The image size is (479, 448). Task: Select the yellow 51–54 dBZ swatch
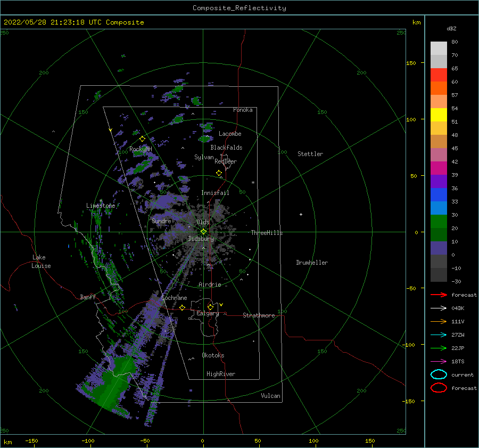pos(439,115)
